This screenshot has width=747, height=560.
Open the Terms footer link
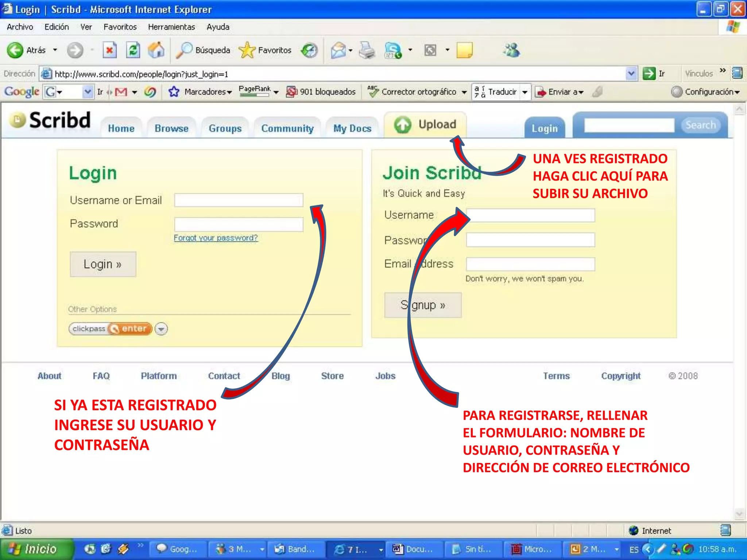coord(556,376)
